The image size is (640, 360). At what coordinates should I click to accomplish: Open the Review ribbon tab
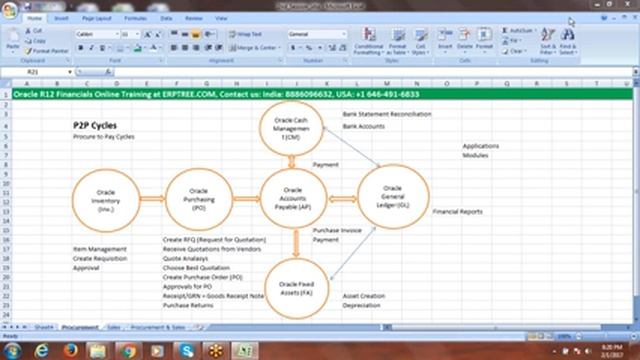[194, 18]
